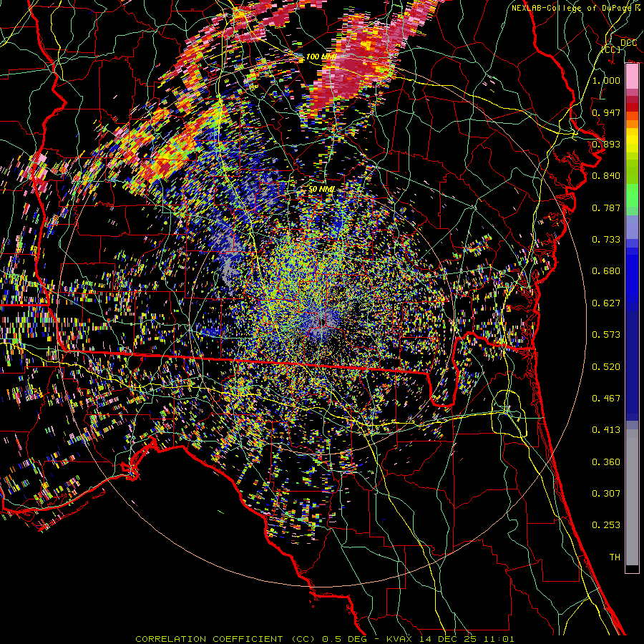Image resolution: width=644 pixels, height=644 pixels.
Task: Click the Correlation Coefficient KVAX caption text
Action: coord(324,639)
